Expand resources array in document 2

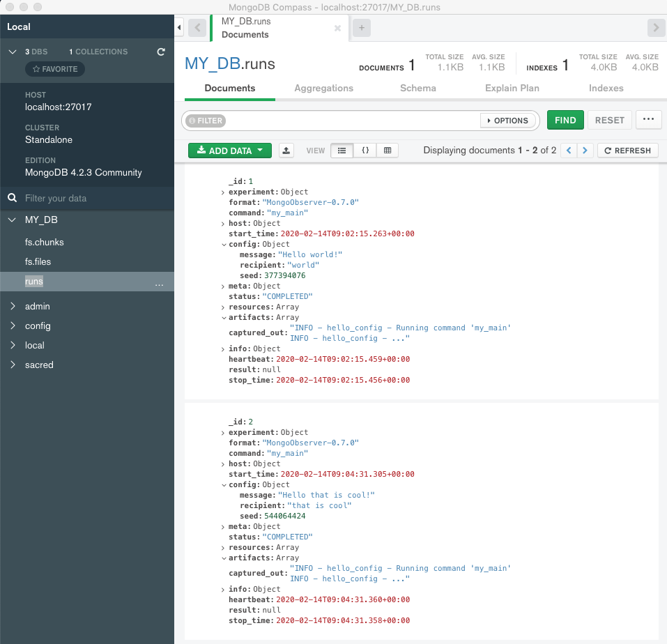(223, 548)
